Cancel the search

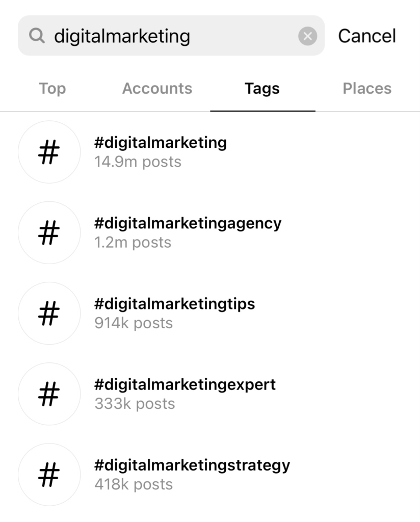[x=367, y=36]
